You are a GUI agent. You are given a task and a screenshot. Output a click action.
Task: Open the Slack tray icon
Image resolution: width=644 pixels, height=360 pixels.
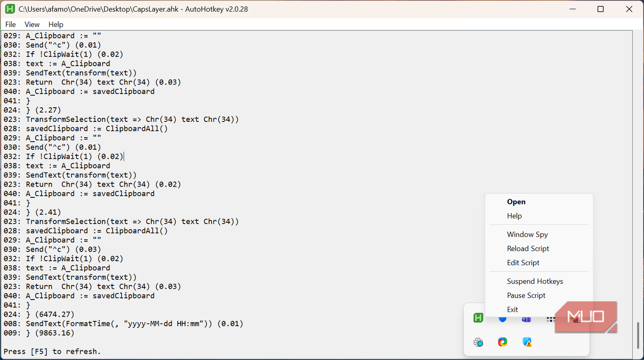click(478, 342)
